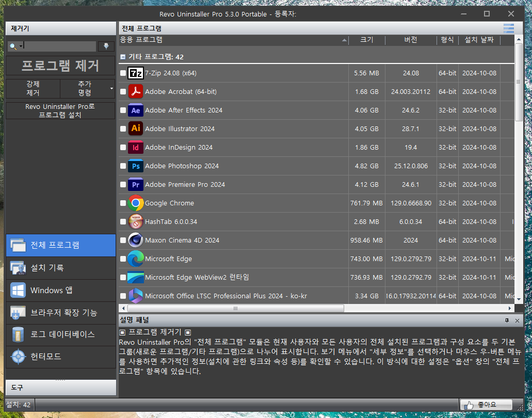532x418 pixels.
Task: Select the 전체 프로그램 module
Action: coord(61,245)
